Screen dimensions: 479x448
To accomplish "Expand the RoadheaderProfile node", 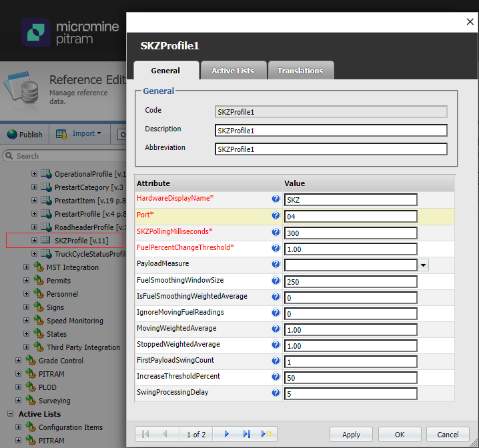I will [34, 227].
